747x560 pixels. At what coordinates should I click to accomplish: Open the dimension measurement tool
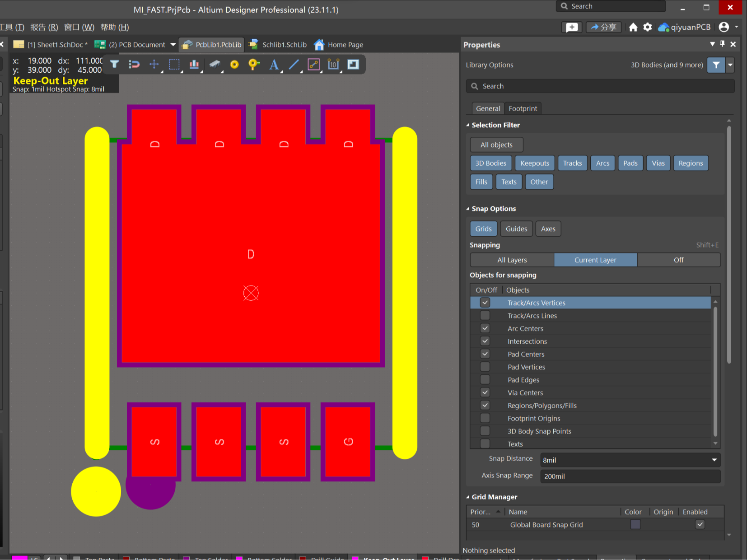333,65
